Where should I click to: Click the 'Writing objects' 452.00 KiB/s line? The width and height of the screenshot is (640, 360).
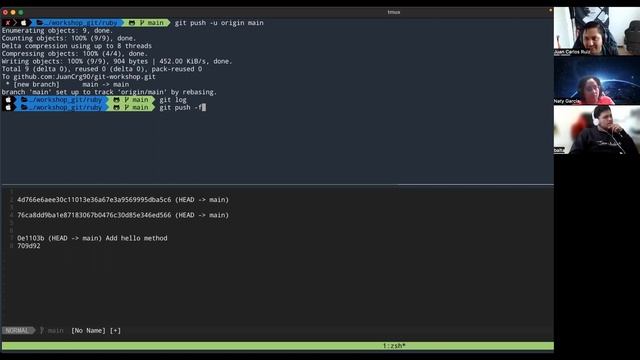point(117,61)
